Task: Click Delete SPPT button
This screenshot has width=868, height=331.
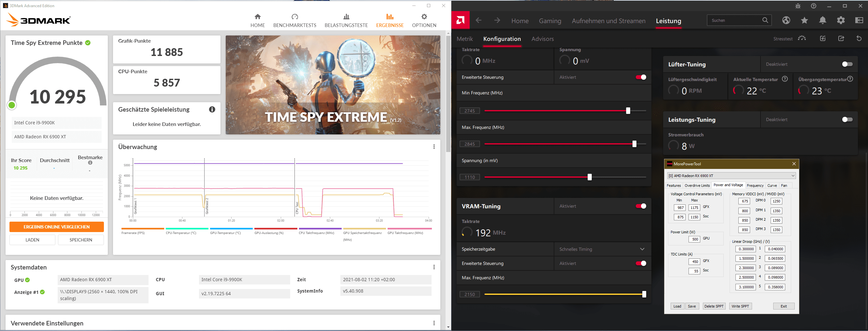Action: coord(714,306)
